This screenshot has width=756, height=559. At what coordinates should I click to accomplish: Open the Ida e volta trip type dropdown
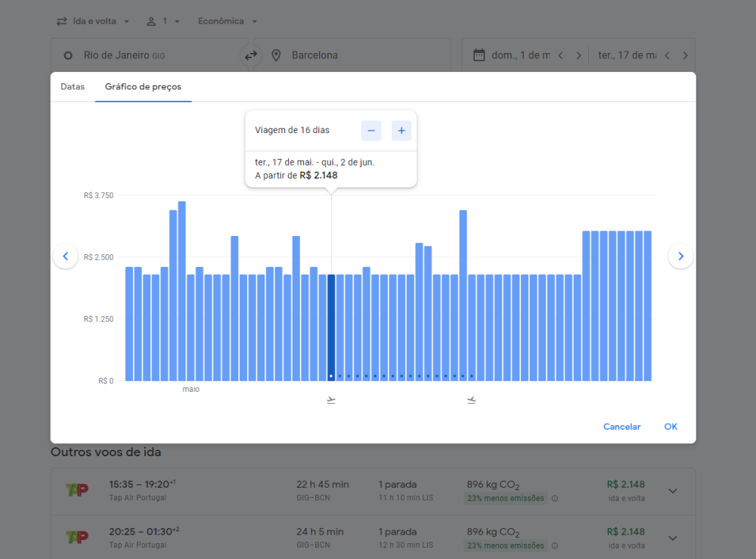[x=94, y=21]
